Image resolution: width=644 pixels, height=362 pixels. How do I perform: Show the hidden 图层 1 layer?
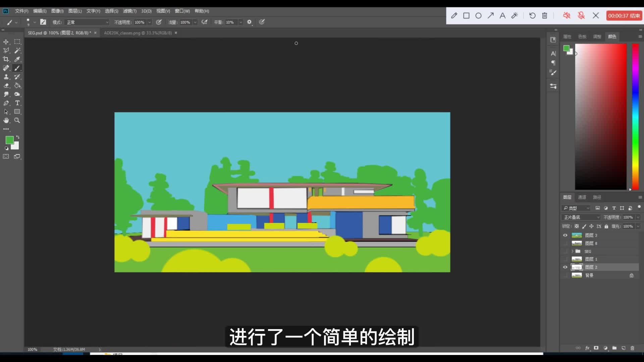(x=565, y=259)
